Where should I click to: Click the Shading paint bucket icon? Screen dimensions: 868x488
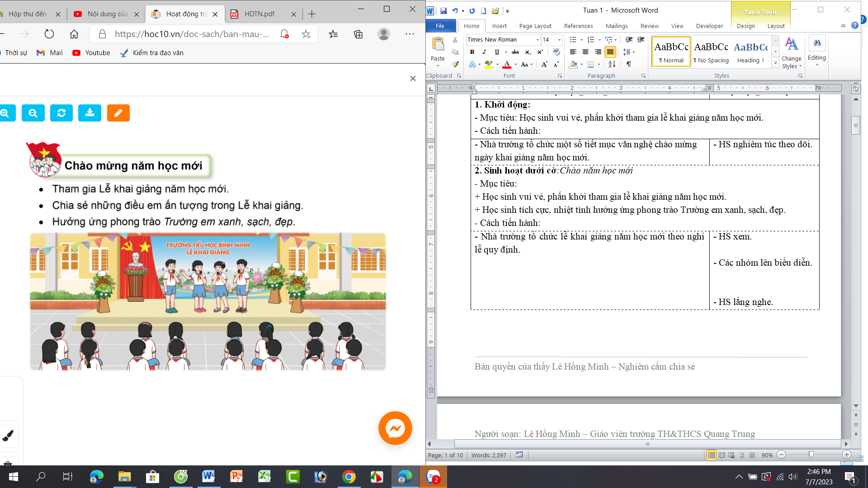pos(573,64)
